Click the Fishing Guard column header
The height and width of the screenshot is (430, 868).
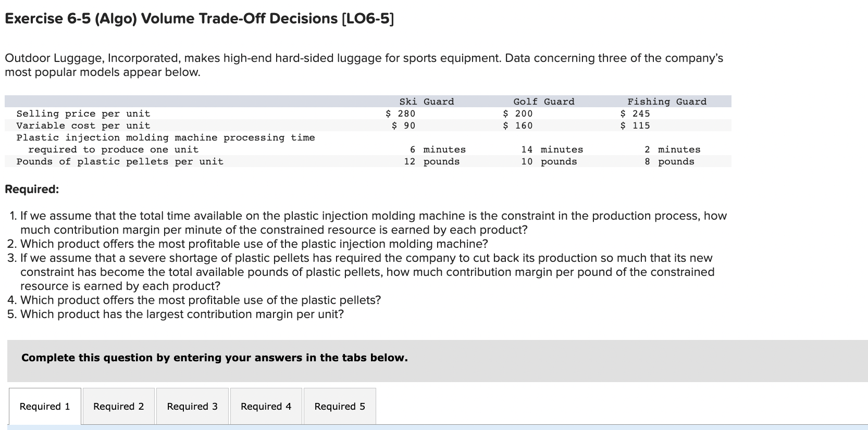point(667,102)
